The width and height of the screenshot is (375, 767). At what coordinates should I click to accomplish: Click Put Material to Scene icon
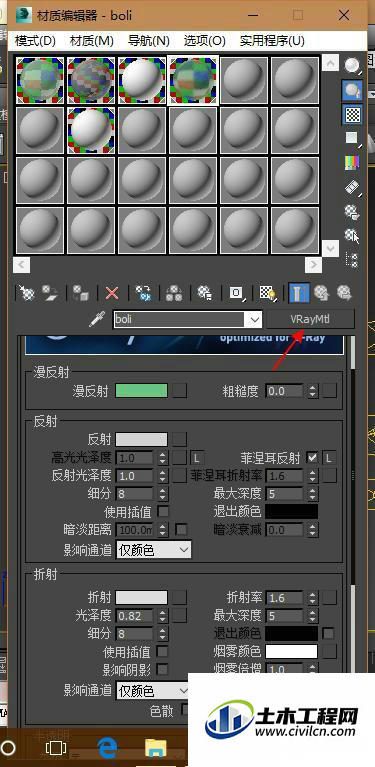point(50,293)
